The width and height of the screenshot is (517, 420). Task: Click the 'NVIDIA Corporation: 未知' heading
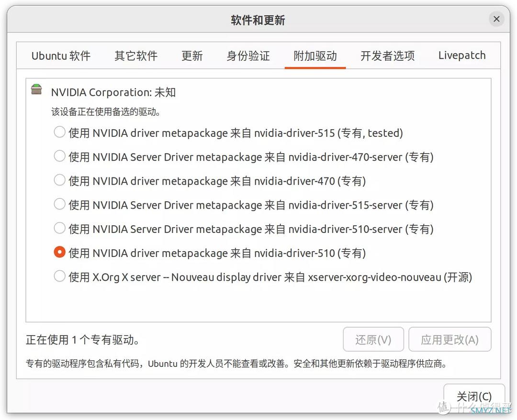[113, 92]
